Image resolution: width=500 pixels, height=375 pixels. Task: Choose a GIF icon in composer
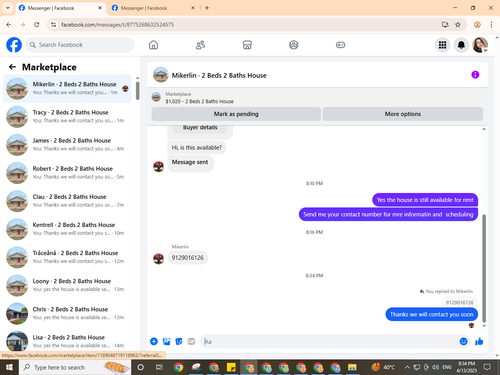(191, 341)
